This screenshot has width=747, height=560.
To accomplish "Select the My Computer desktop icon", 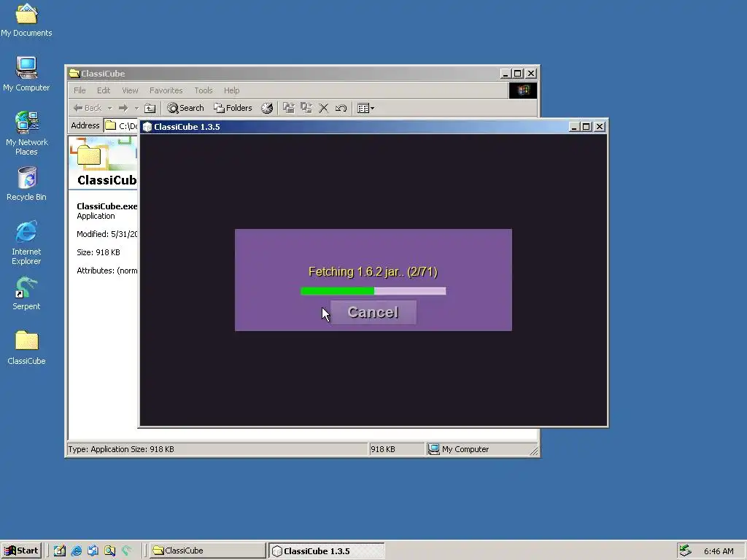I will [x=26, y=74].
